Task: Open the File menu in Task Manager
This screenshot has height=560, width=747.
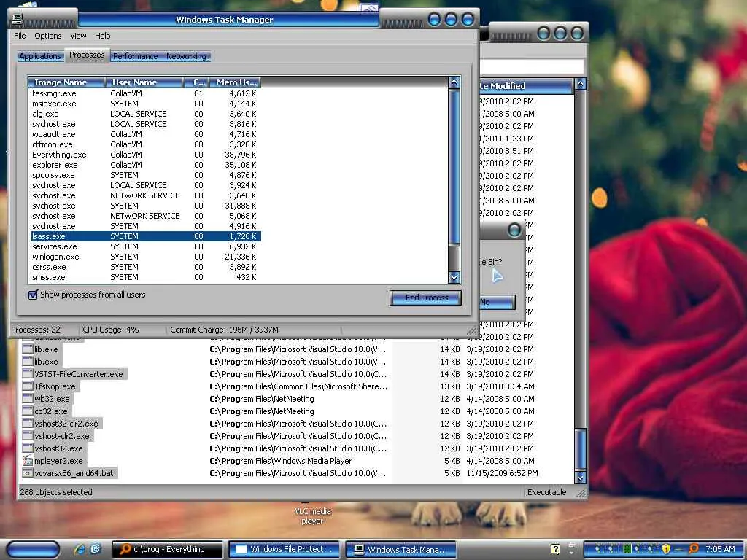Action: (20, 36)
